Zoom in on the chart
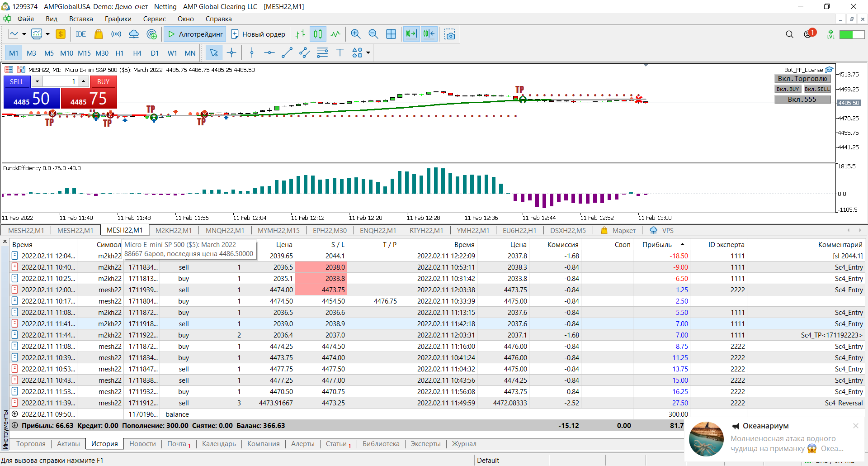Viewport: 868px width, 466px height. (355, 34)
